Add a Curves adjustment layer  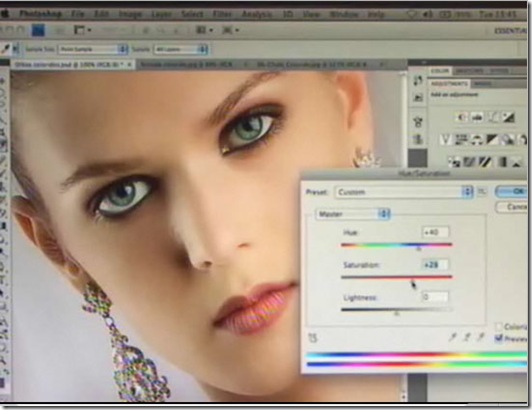(493, 117)
